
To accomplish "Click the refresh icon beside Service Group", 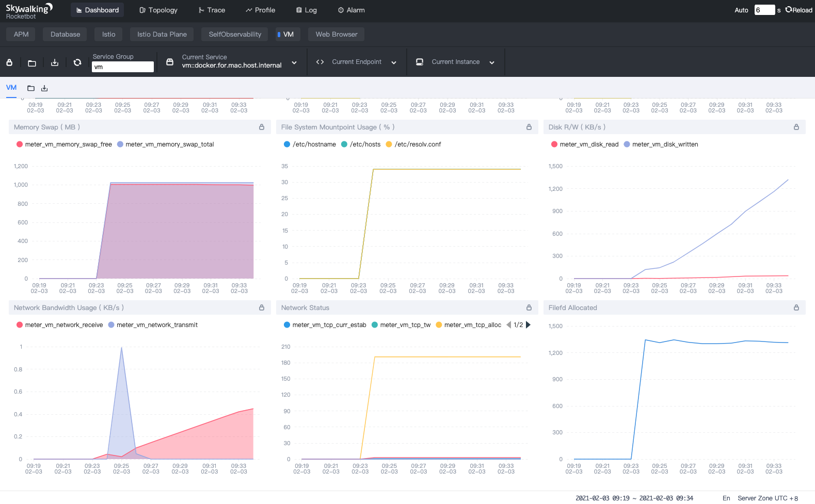I will click(x=77, y=62).
